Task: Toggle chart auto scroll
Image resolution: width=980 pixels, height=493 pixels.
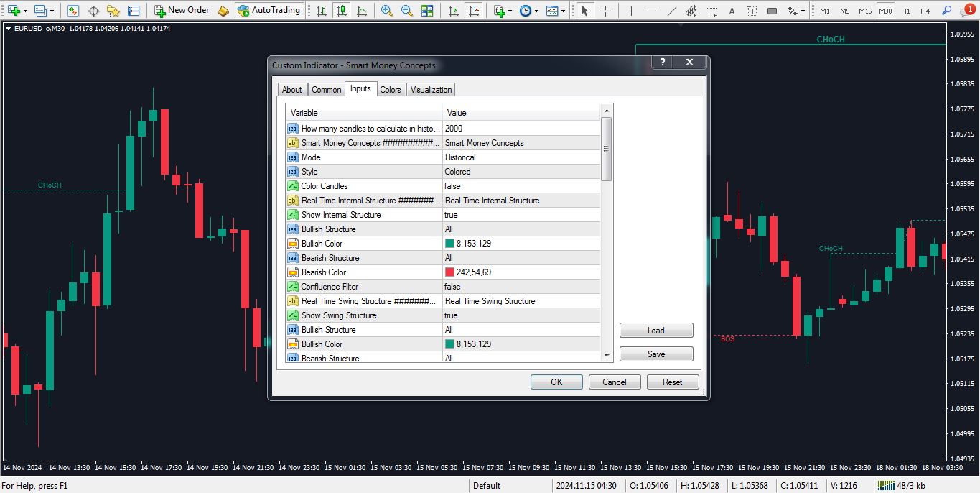Action: pos(453,11)
